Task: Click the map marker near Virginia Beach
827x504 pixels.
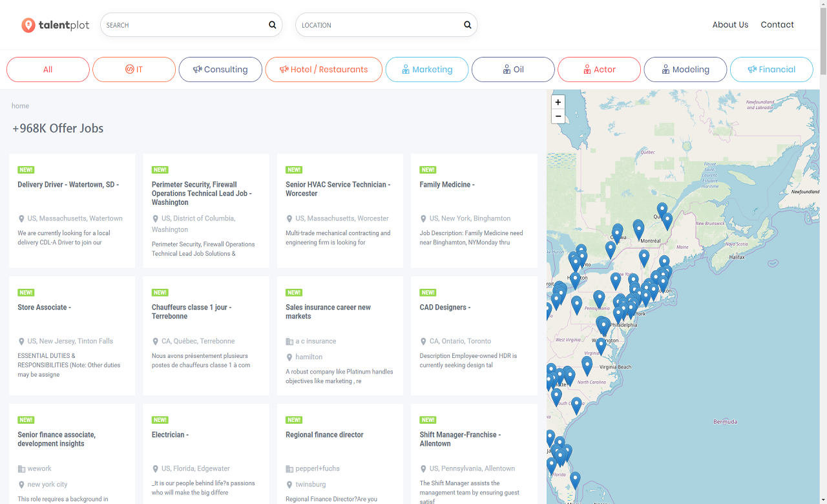Action: (587, 366)
